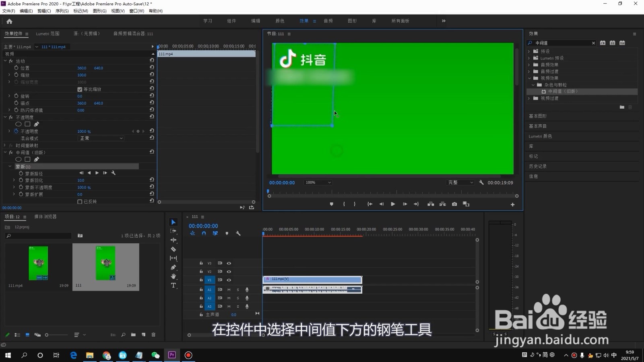Select the pen mask tool under 中间值（旧版）
The height and width of the screenshot is (362, 644).
[x=36, y=159]
